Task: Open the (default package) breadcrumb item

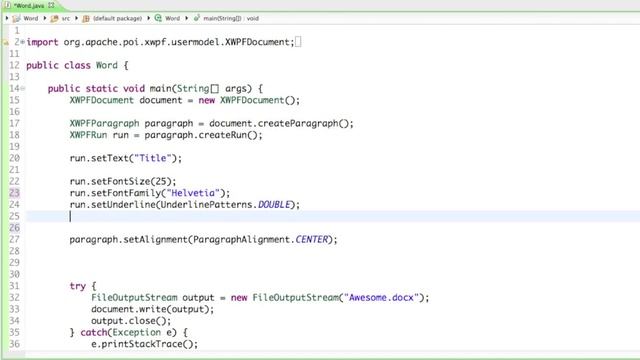Action: (118, 18)
